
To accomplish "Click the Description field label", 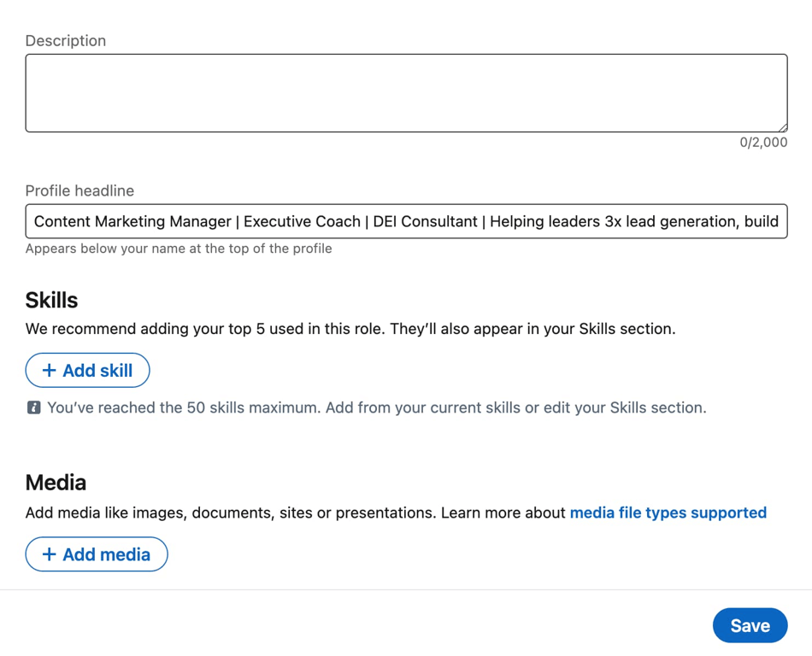I will [x=66, y=41].
